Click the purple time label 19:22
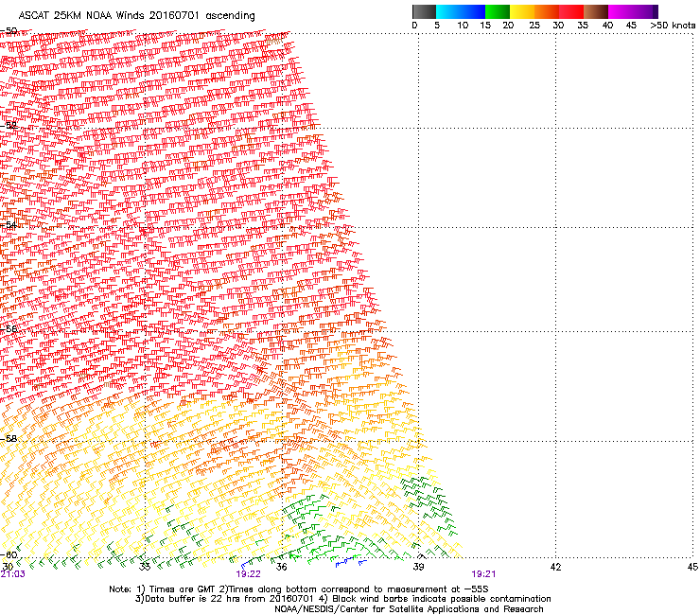Screen dimensions: 700x615 (248, 574)
